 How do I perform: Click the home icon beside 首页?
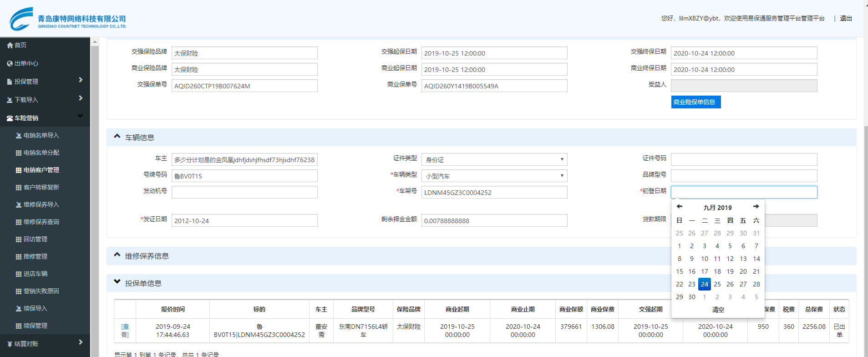(x=10, y=45)
